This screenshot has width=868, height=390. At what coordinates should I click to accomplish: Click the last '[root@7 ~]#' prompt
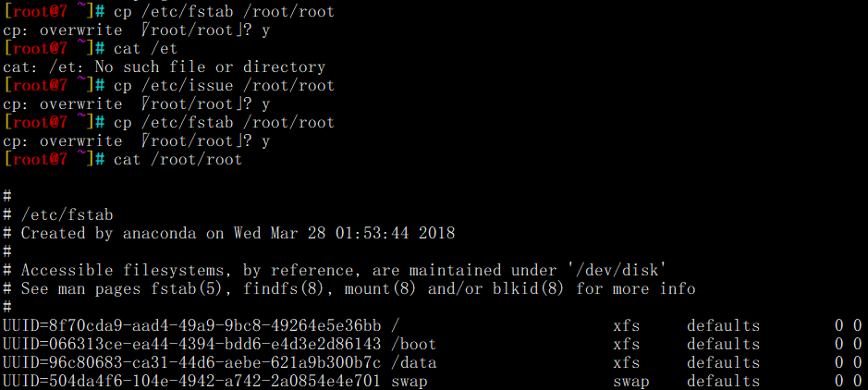tap(55, 159)
